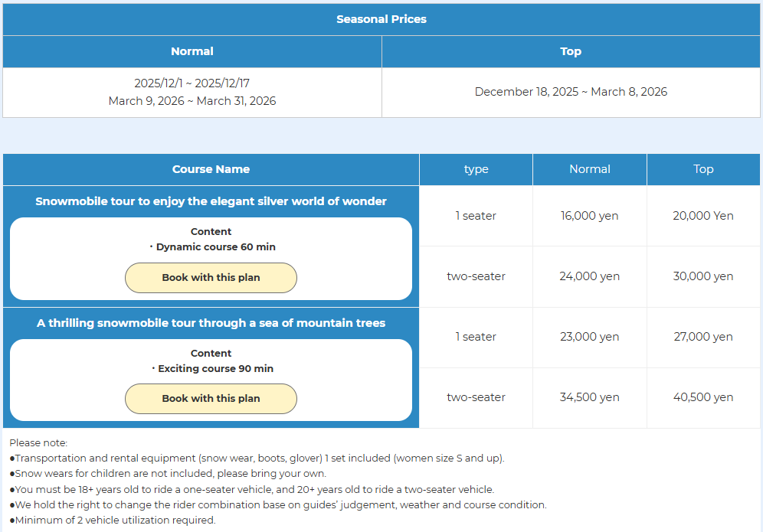Select the 30,000 yen price cell
This screenshot has height=532, width=763.
[703, 276]
